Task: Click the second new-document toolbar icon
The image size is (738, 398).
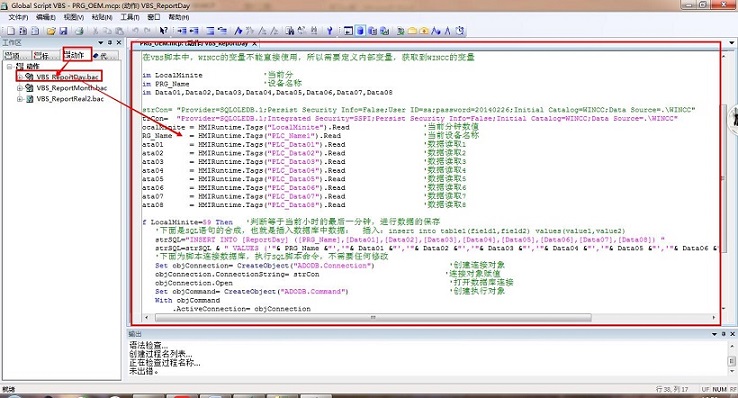Action: (x=23, y=31)
